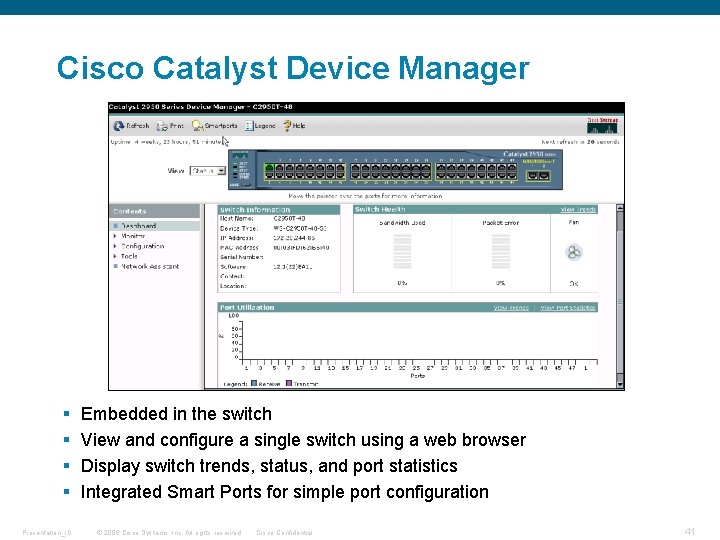Click the Receive legend color swatch

[x=254, y=383]
